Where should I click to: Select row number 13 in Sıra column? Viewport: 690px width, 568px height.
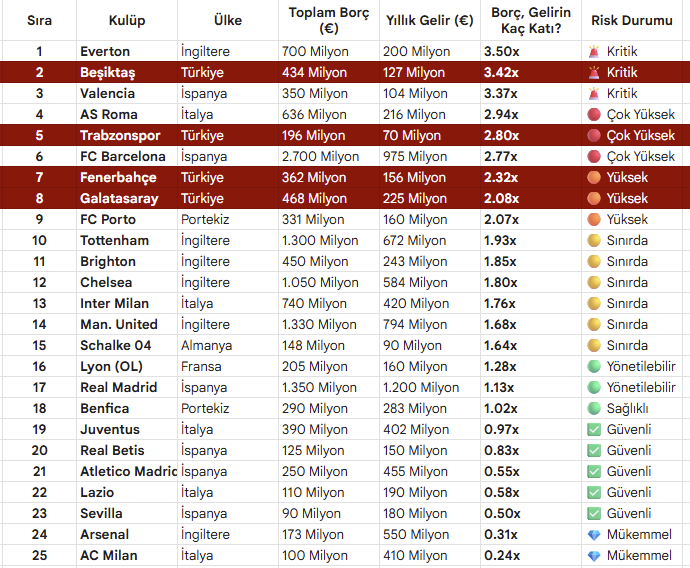click(x=39, y=303)
